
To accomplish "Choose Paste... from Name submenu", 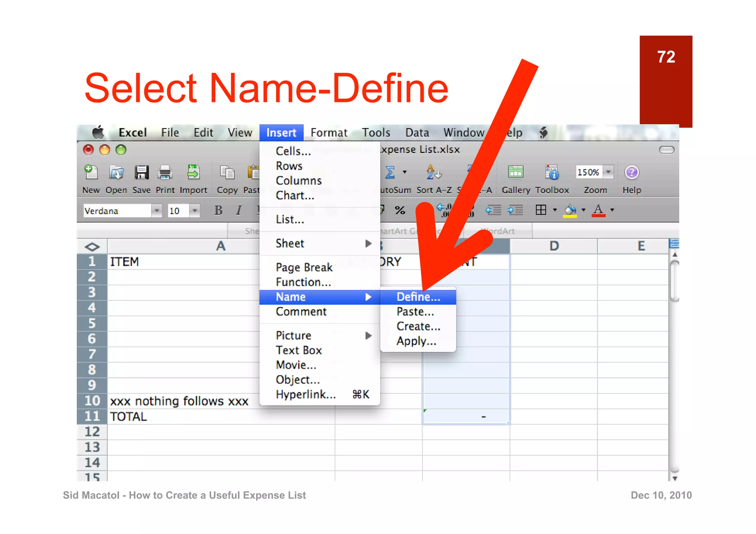I will [418, 312].
